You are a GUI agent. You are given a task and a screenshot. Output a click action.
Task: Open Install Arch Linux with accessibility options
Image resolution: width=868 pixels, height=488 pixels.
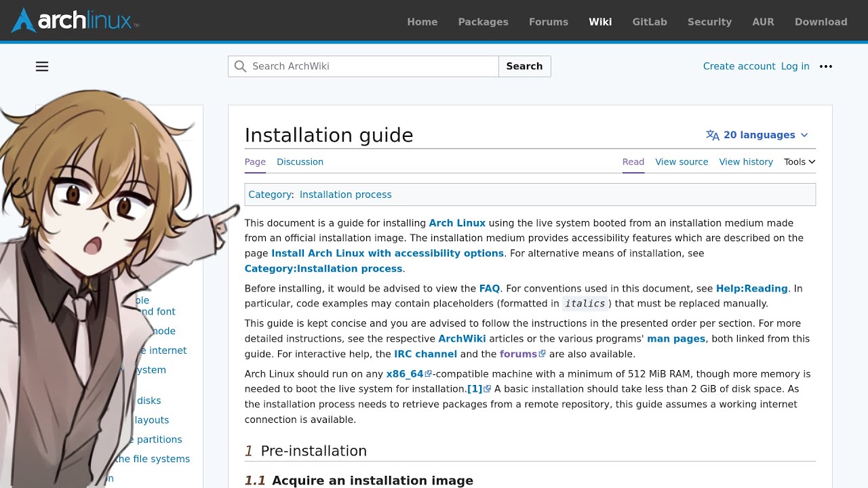(388, 253)
